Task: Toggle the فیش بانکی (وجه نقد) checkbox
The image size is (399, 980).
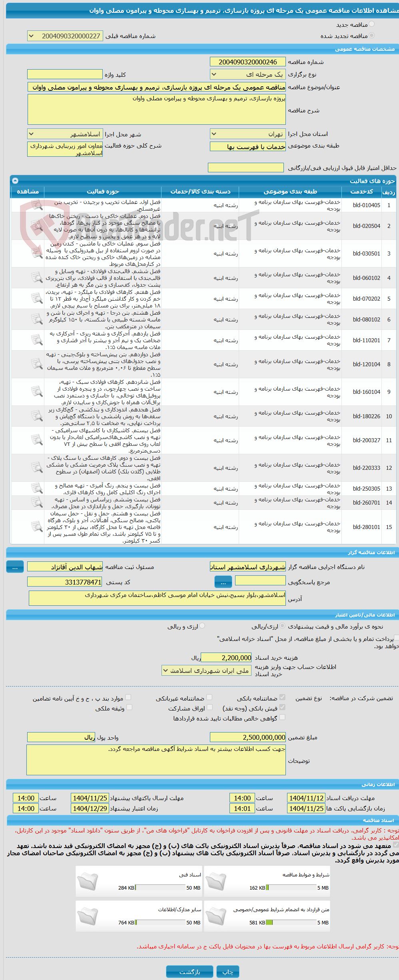Action: 282,707
